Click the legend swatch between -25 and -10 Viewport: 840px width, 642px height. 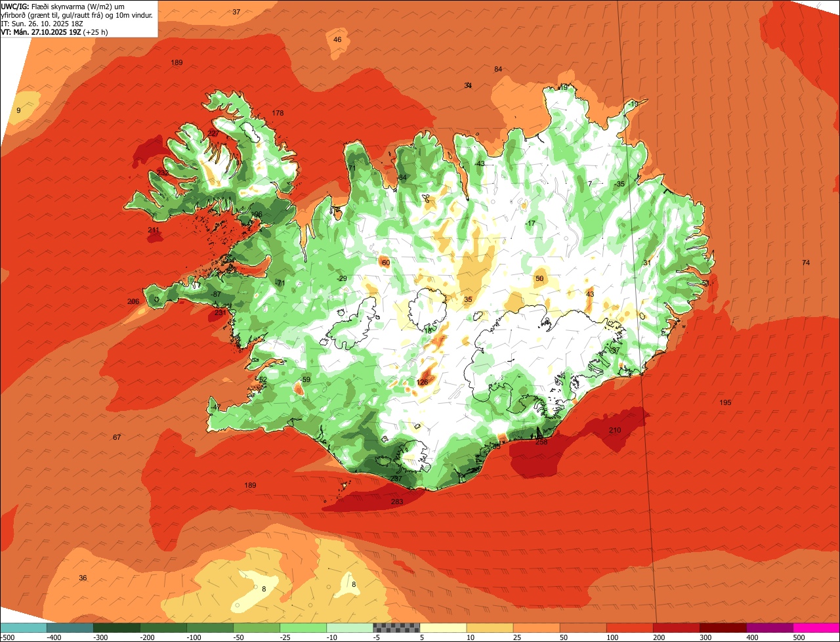pos(303,627)
